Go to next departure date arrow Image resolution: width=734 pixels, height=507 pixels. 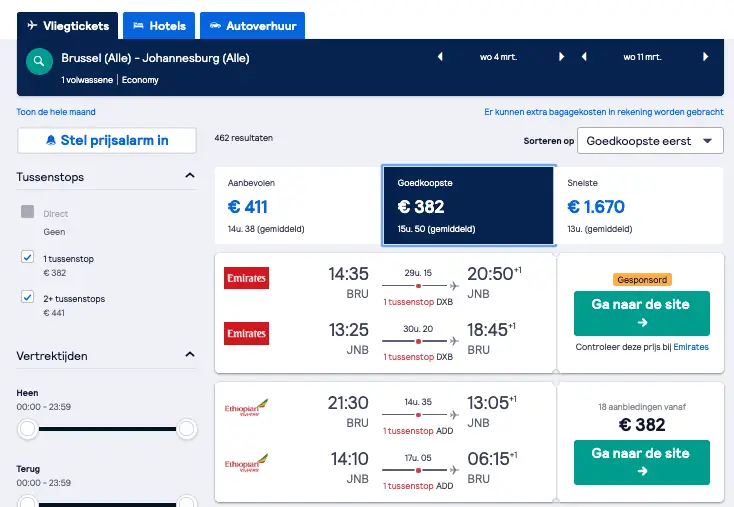coord(561,57)
